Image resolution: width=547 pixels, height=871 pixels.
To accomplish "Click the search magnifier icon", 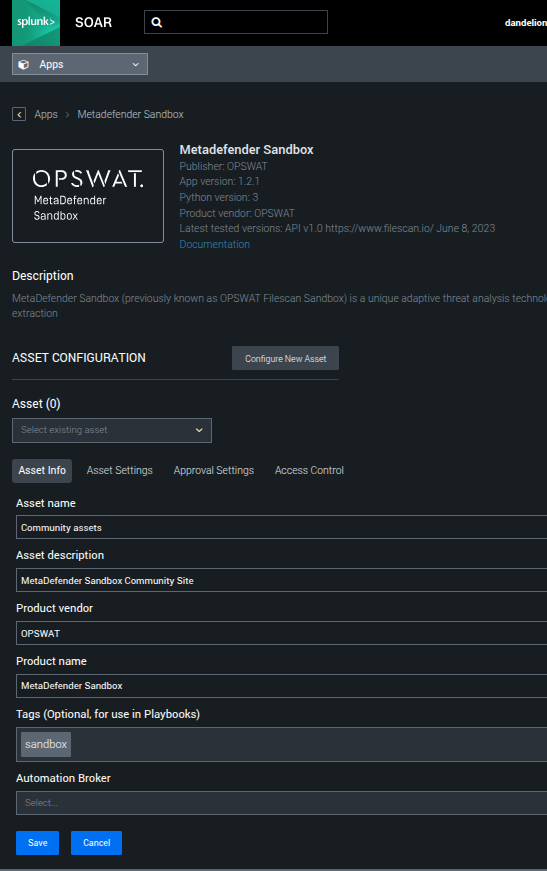I will click(x=157, y=22).
